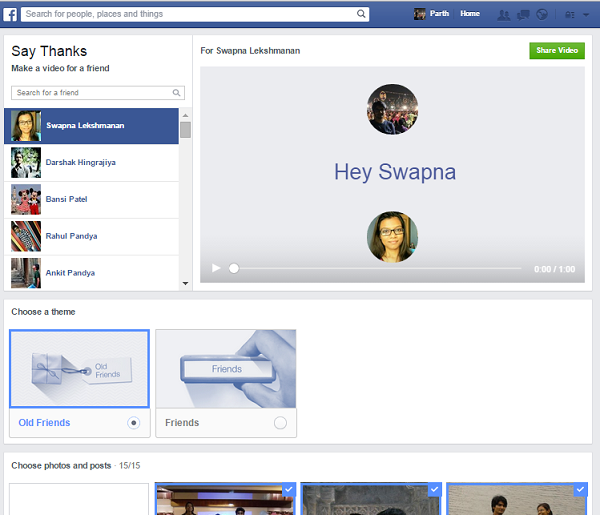Open the messages icon in header
Image resolution: width=600 pixels, height=515 pixels.
pos(523,15)
